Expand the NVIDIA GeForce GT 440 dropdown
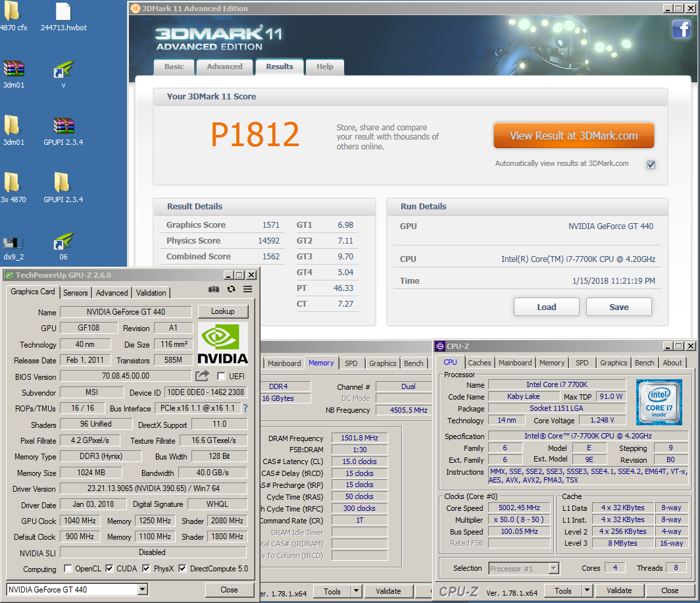The image size is (700, 603). [142, 590]
